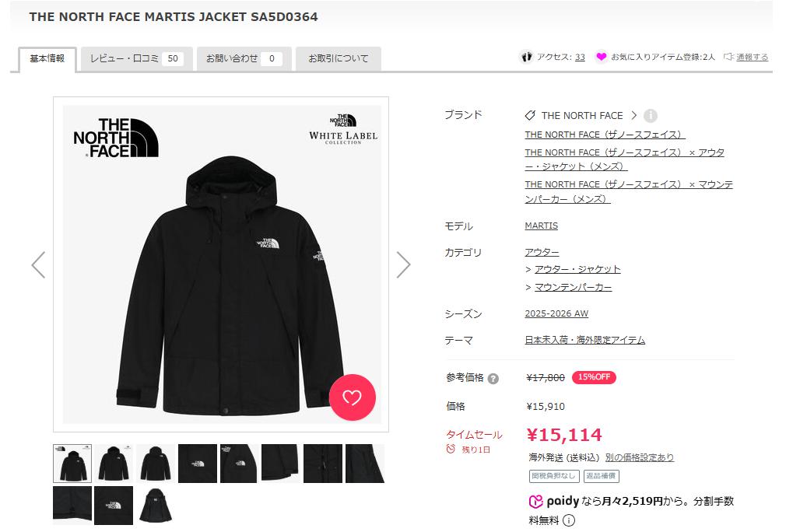The width and height of the screenshot is (786, 532).
Task: Select the second jacket thumbnail in top row
Action: (x=114, y=464)
